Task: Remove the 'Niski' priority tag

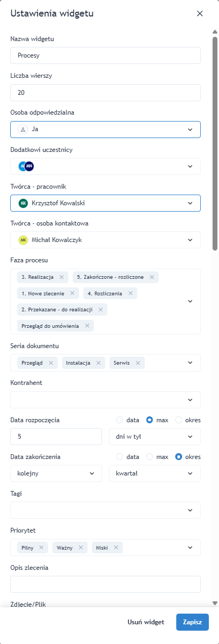Action: pos(116,548)
